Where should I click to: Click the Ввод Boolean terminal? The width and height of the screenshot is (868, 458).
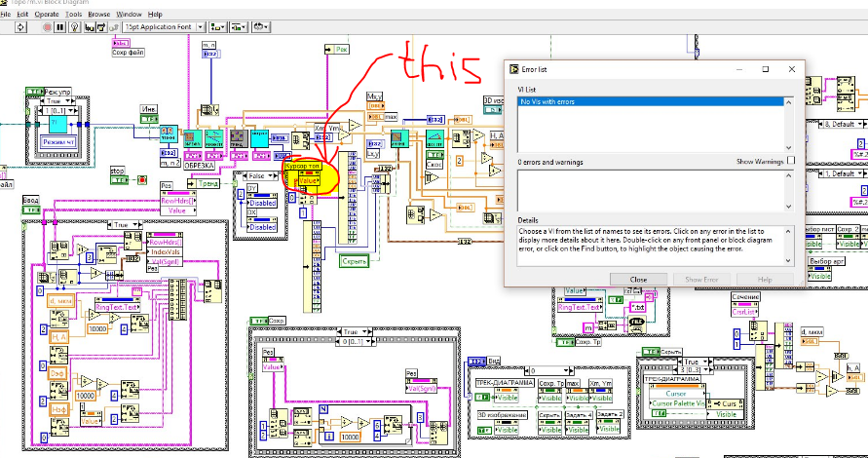tap(31, 210)
